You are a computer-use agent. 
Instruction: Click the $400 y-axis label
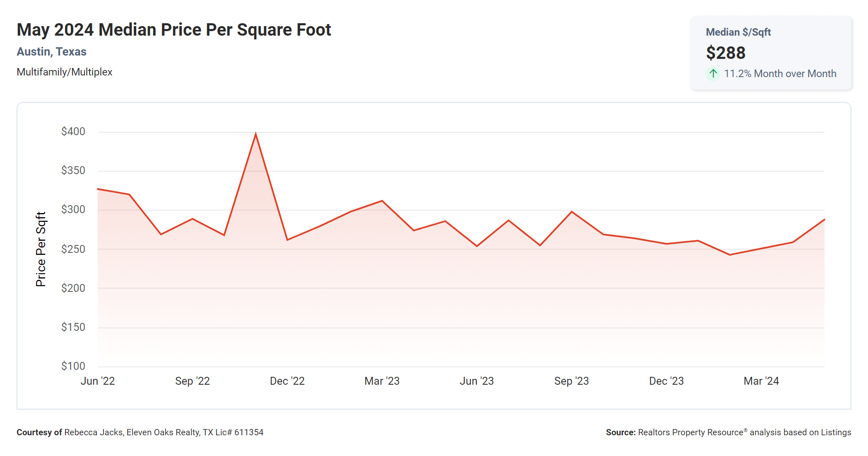[73, 131]
